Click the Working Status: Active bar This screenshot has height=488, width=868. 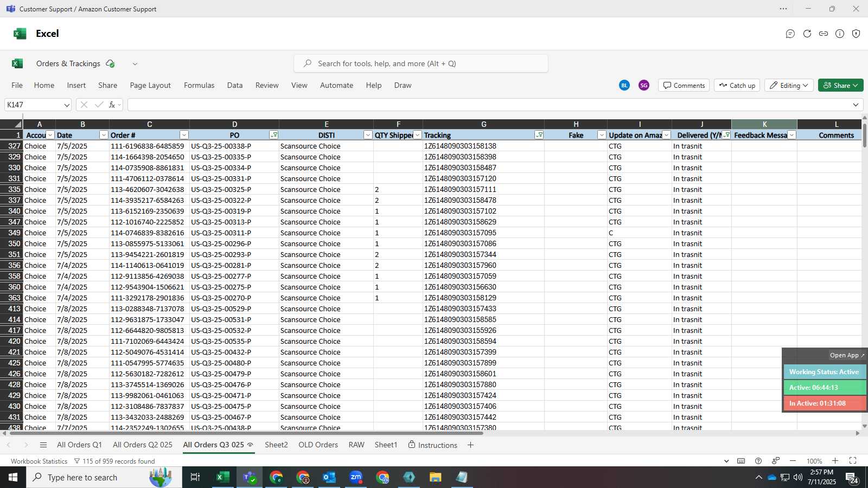pos(825,372)
